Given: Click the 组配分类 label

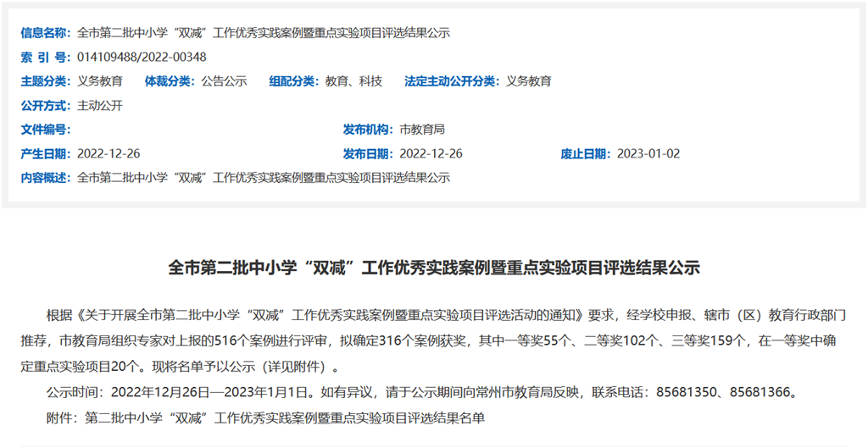Looking at the screenshot, I should pyautogui.click(x=294, y=81).
